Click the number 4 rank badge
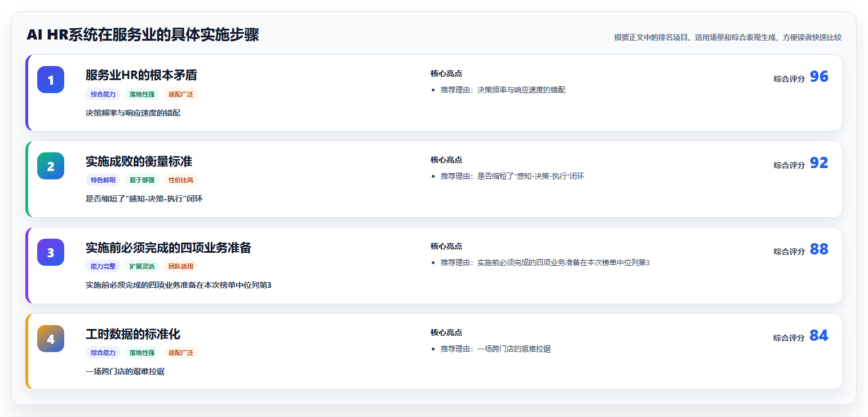This screenshot has width=868, height=417. (51, 339)
